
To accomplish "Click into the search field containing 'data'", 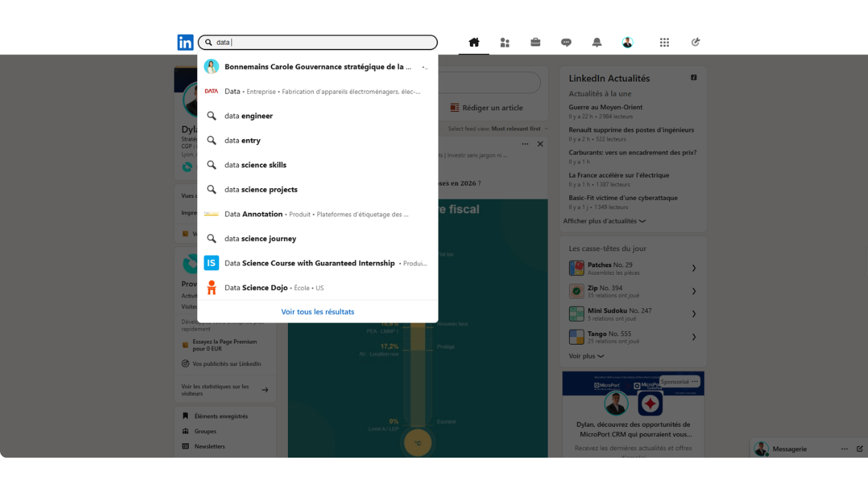I will [318, 42].
